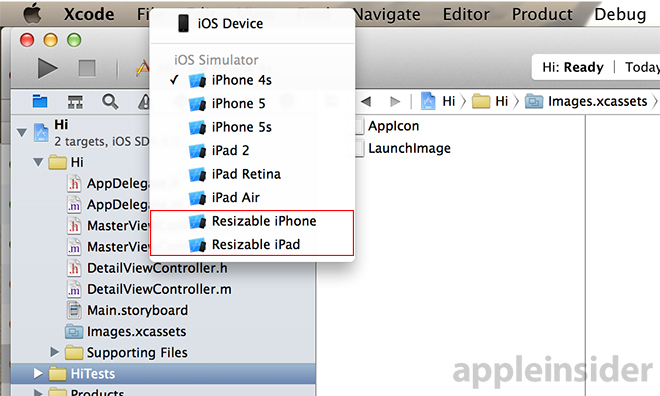
Task: Open the Find navigator magnifier icon
Action: click(x=110, y=101)
